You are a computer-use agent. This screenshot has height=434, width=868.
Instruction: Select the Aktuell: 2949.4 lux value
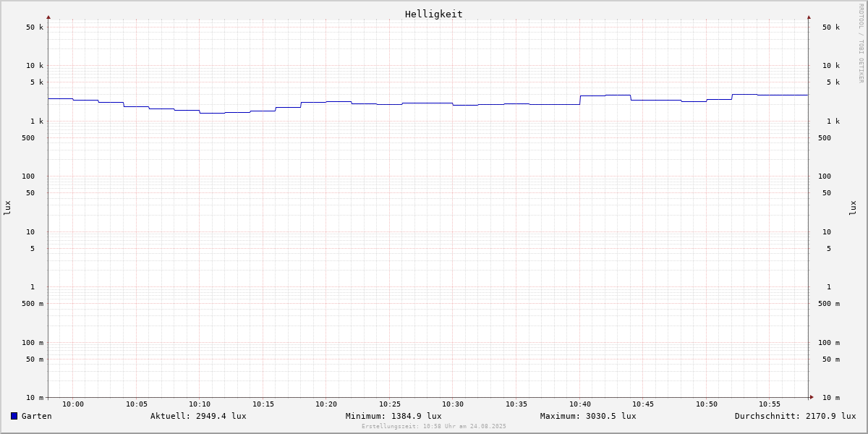pos(198,416)
